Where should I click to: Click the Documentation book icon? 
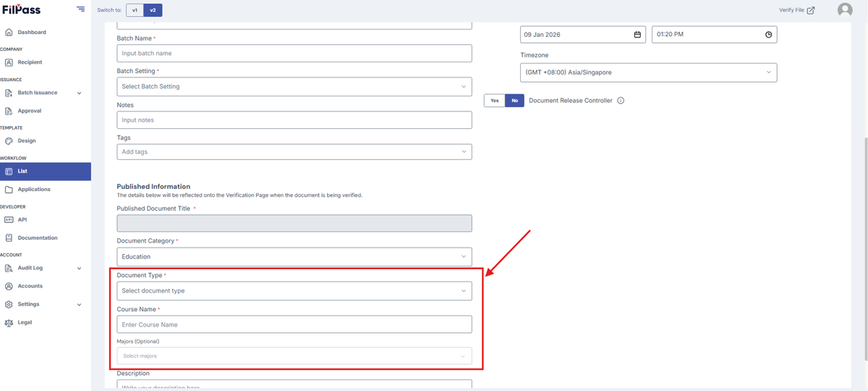pyautogui.click(x=9, y=237)
